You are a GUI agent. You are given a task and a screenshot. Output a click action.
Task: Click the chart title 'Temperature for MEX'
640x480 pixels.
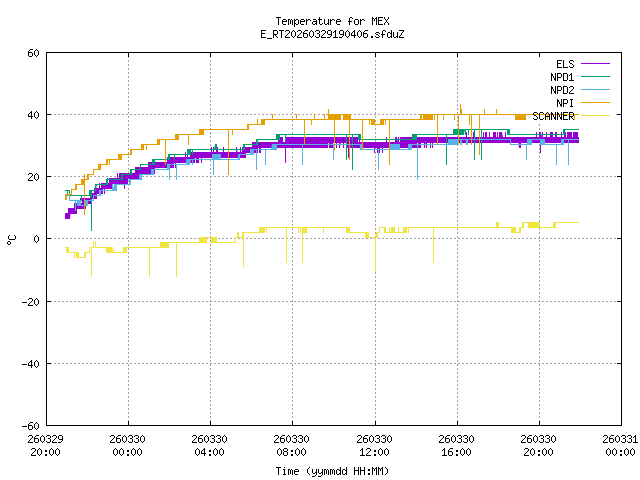pos(332,21)
